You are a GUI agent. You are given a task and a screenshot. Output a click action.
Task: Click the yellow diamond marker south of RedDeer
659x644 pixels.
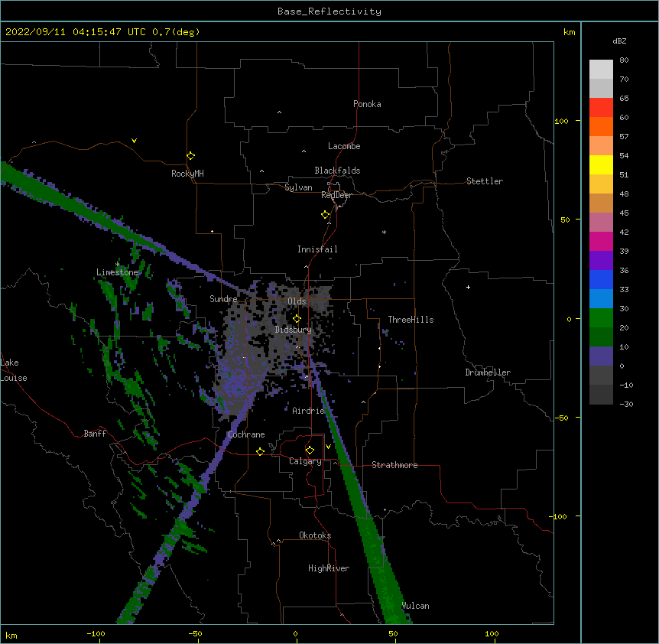(x=325, y=215)
